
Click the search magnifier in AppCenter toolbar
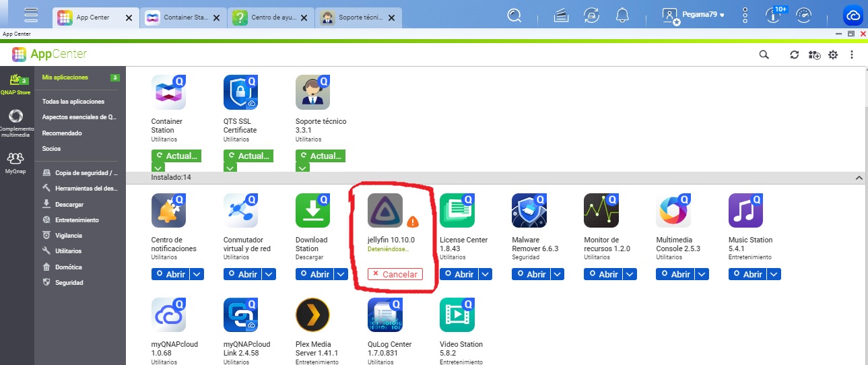tap(764, 55)
